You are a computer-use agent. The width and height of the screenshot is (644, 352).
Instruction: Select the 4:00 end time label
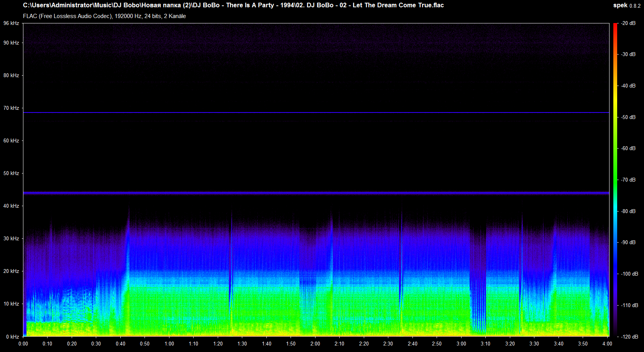coord(607,344)
